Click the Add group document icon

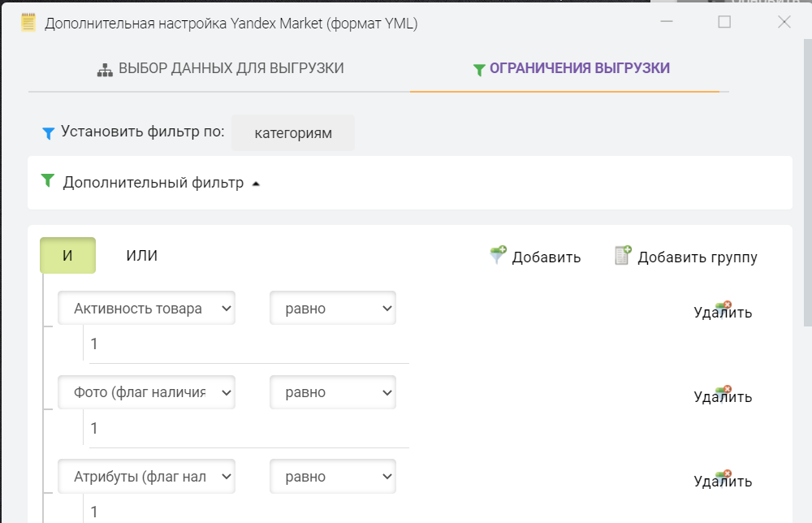click(623, 255)
